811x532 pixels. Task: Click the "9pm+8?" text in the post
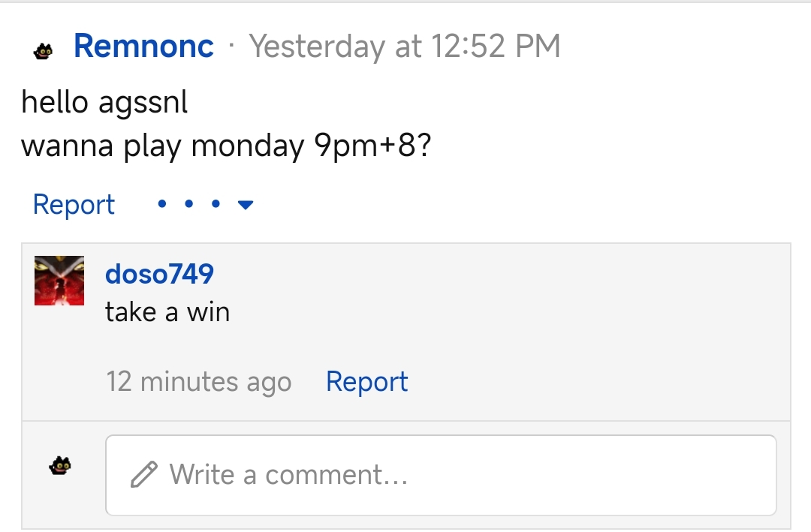click(373, 146)
